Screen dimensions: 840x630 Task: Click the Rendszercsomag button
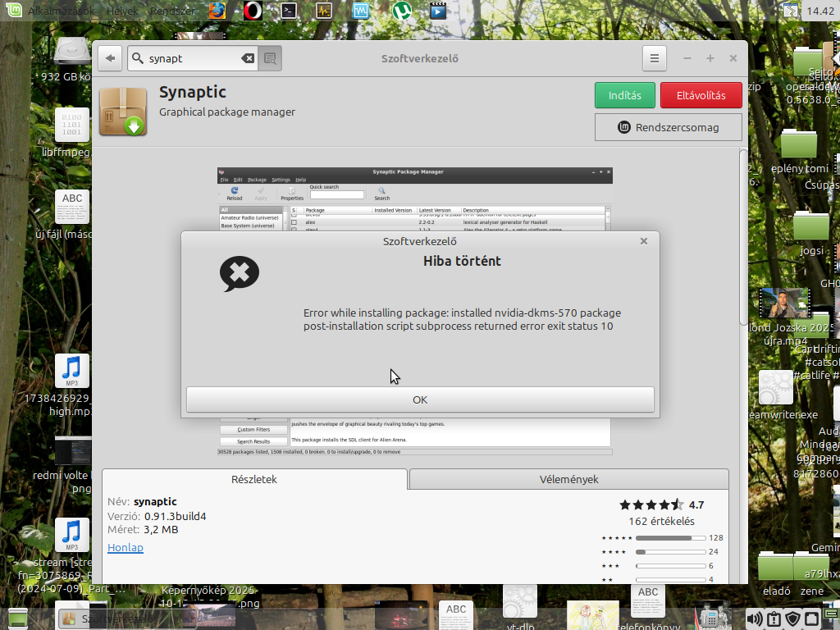pyautogui.click(x=668, y=127)
